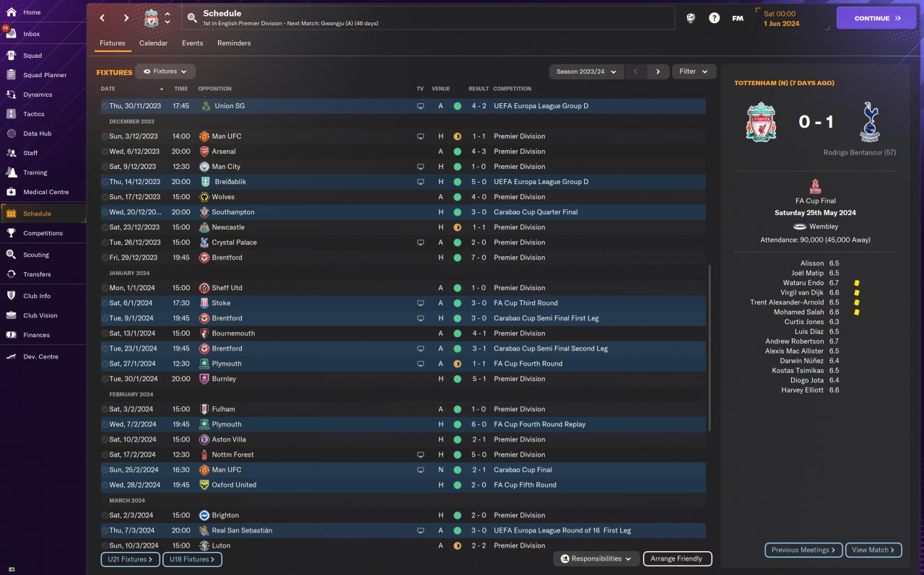The height and width of the screenshot is (575, 924).
Task: Open the FM menu icon
Action: point(738,18)
